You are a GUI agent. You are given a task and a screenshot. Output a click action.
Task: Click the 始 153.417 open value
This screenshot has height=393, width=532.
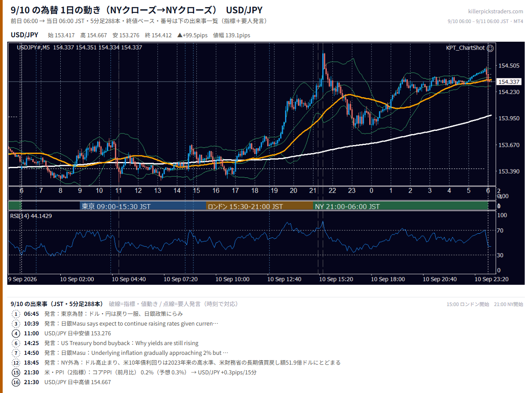pos(61,35)
